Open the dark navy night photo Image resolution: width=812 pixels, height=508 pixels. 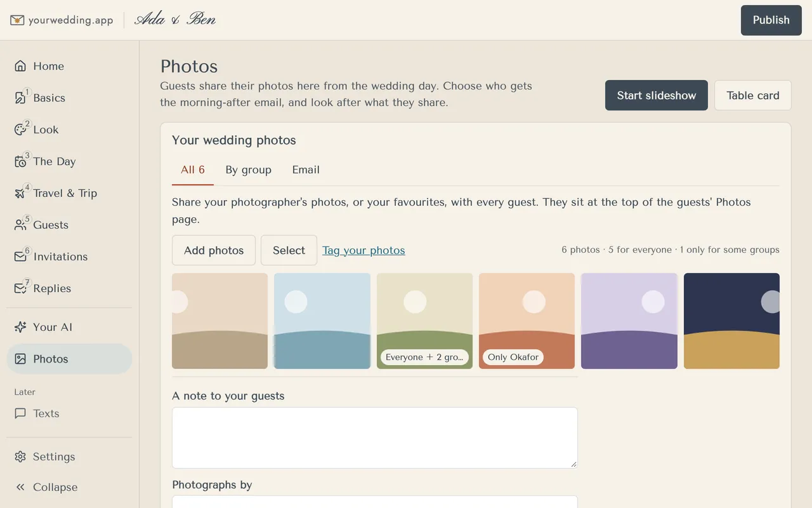pyautogui.click(x=731, y=321)
